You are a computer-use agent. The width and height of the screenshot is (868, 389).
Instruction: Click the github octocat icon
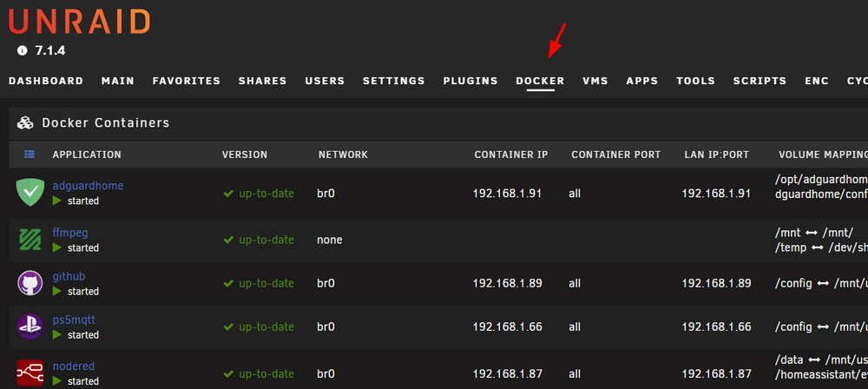[30, 283]
